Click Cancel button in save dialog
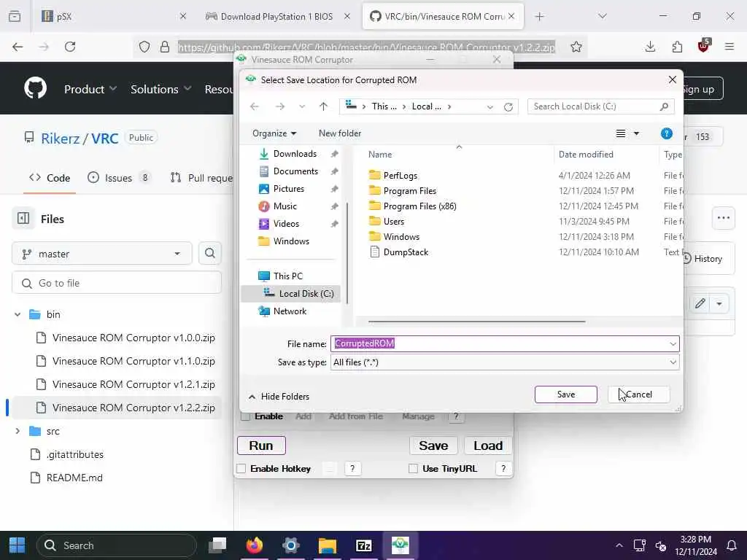 click(x=638, y=394)
